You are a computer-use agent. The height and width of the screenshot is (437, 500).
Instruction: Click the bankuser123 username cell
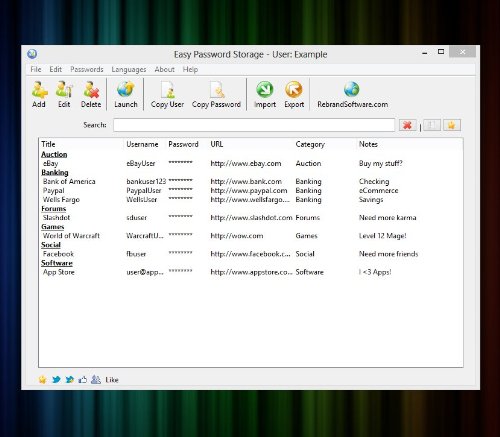[146, 181]
